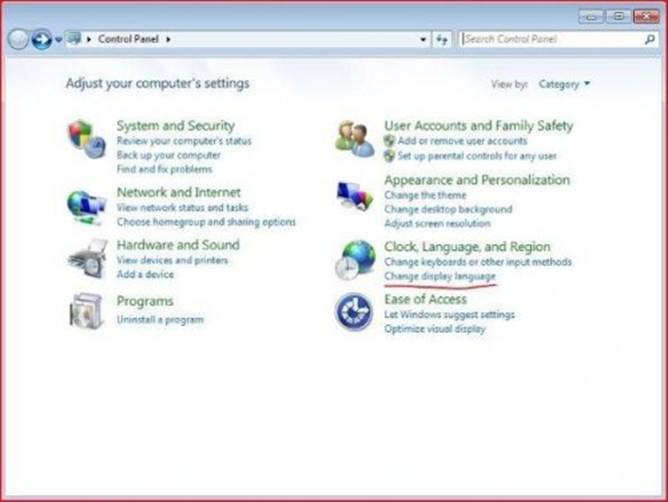
Task: Open the Appearance and Personalization monitor icon
Action: 354,196
